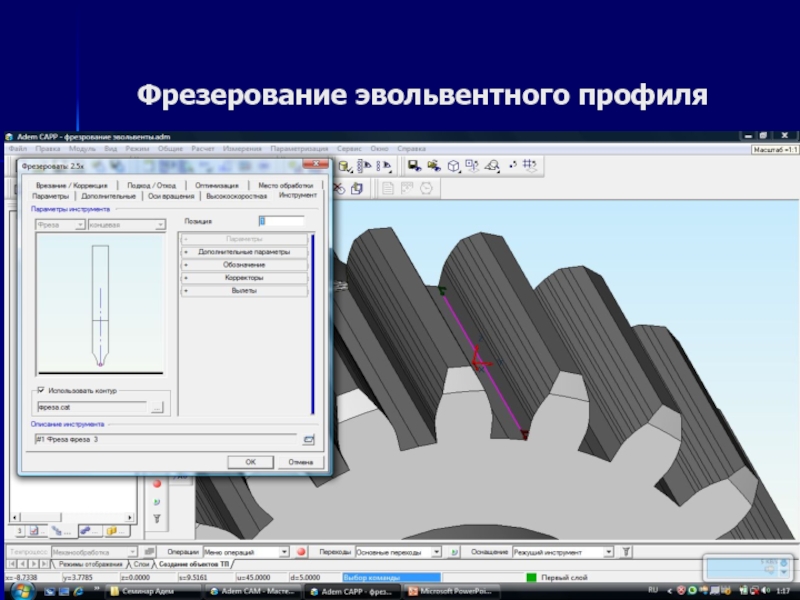Expand the Корректоры section

pyautogui.click(x=244, y=278)
